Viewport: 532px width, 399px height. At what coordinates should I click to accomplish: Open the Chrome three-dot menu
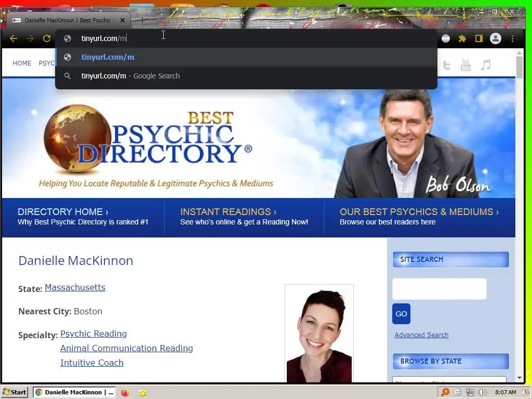point(512,38)
